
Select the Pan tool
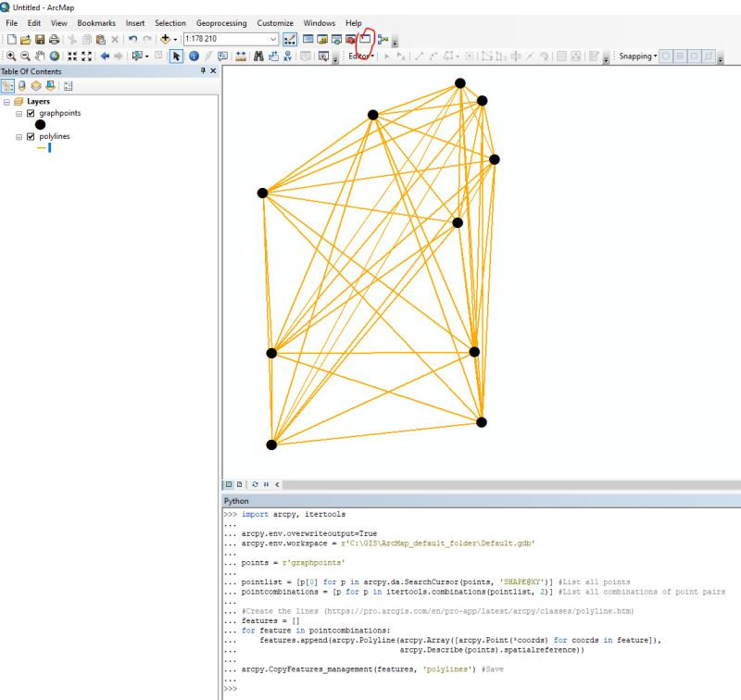click(38, 55)
